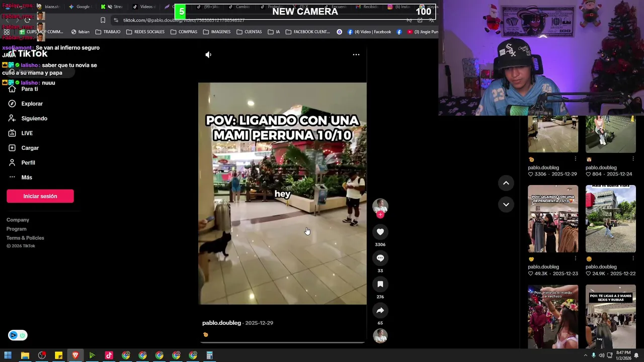644x362 pixels.
Task: Open the TRABAJO bookmarks folder
Action: [x=108, y=32]
